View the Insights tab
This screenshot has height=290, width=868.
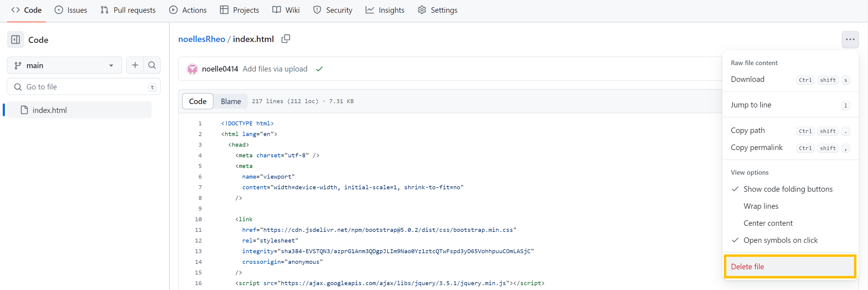[385, 10]
